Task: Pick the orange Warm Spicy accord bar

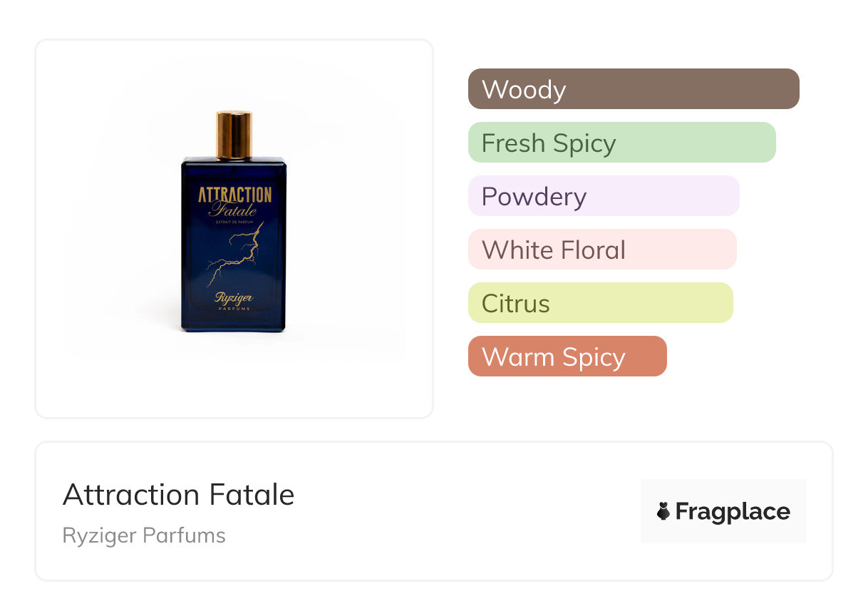Action: coord(567,356)
